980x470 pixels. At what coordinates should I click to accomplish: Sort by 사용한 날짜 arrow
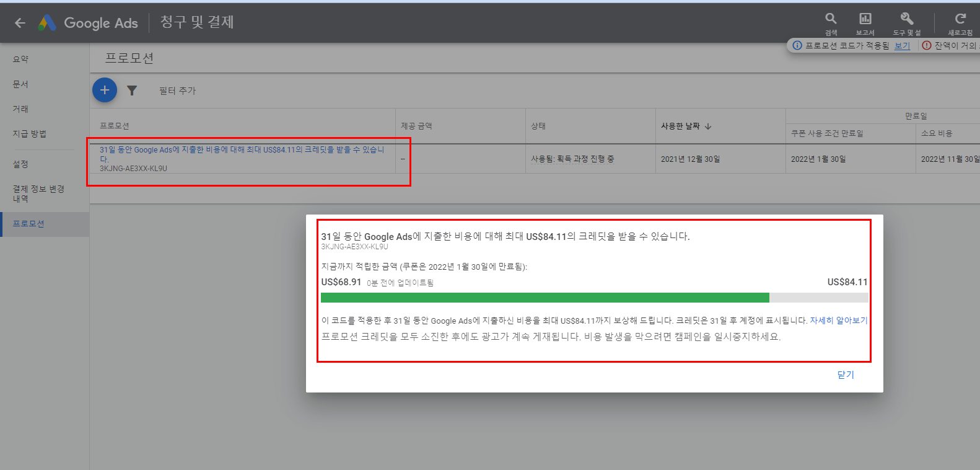(x=708, y=126)
